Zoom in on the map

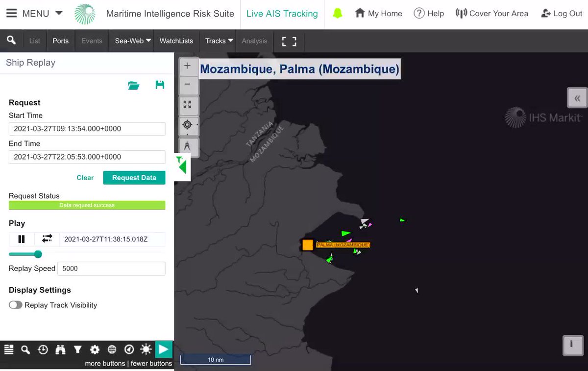click(x=188, y=66)
